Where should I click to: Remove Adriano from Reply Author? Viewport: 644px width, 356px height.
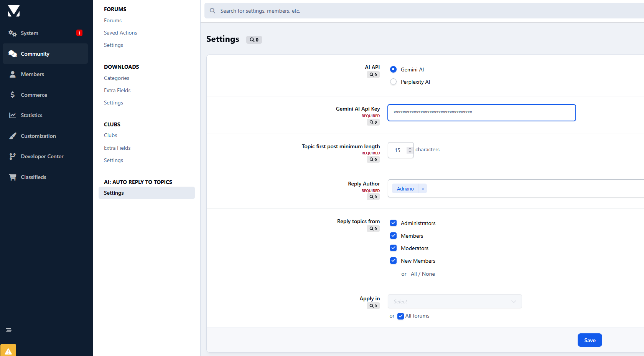423,189
